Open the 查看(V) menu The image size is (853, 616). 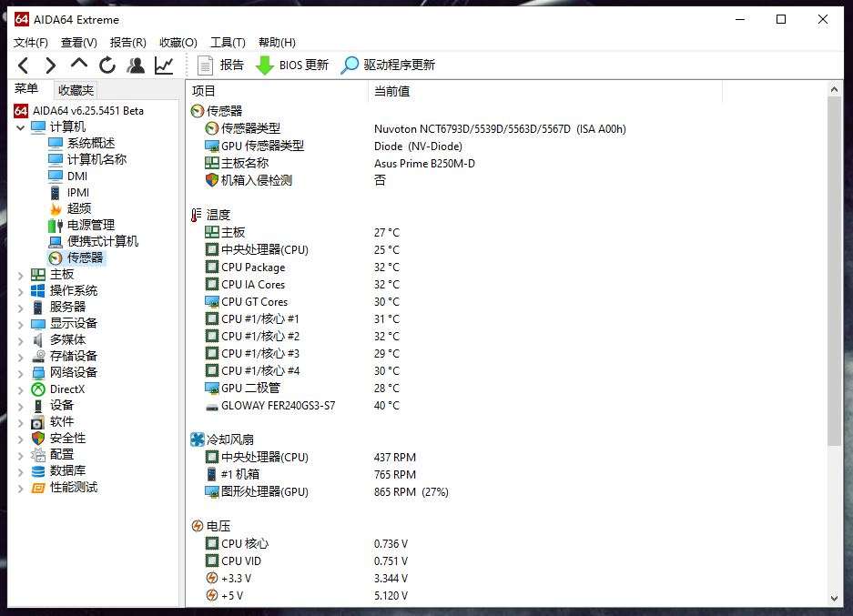tap(79, 43)
